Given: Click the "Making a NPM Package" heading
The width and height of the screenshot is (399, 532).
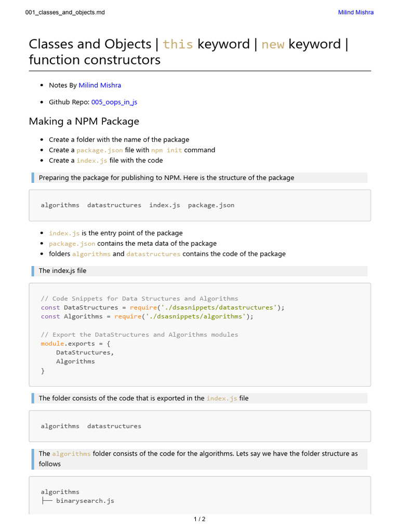Looking at the screenshot, I should pos(84,122).
